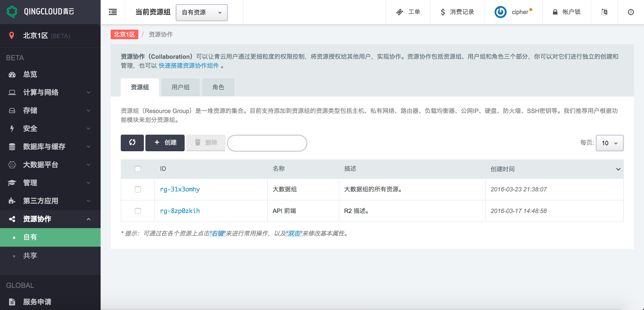Open the cipher user avatar icon
The height and width of the screenshot is (310, 644).
[500, 12]
